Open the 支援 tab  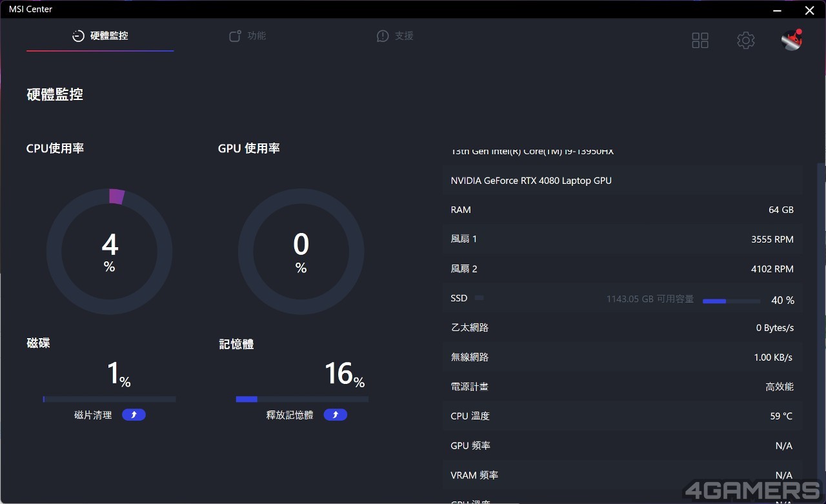click(x=395, y=35)
